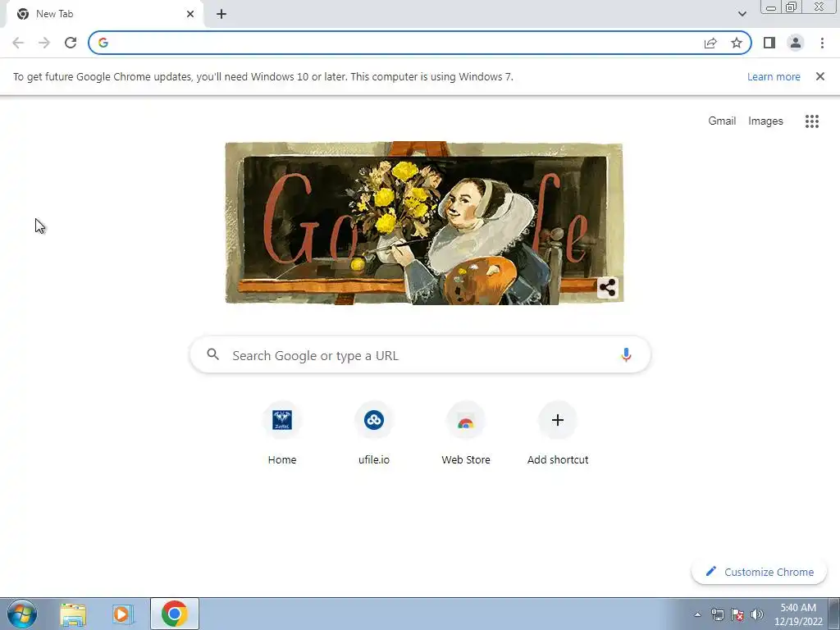Open the Google Doodle painting
This screenshot has width=840, height=630.
(x=424, y=223)
